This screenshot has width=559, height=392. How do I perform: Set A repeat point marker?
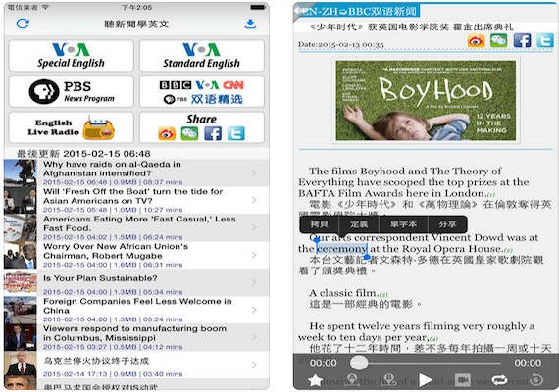coord(352,380)
